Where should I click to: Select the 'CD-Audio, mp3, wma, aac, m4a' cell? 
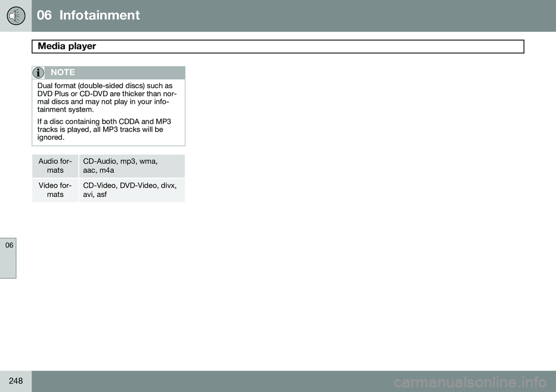coord(132,166)
